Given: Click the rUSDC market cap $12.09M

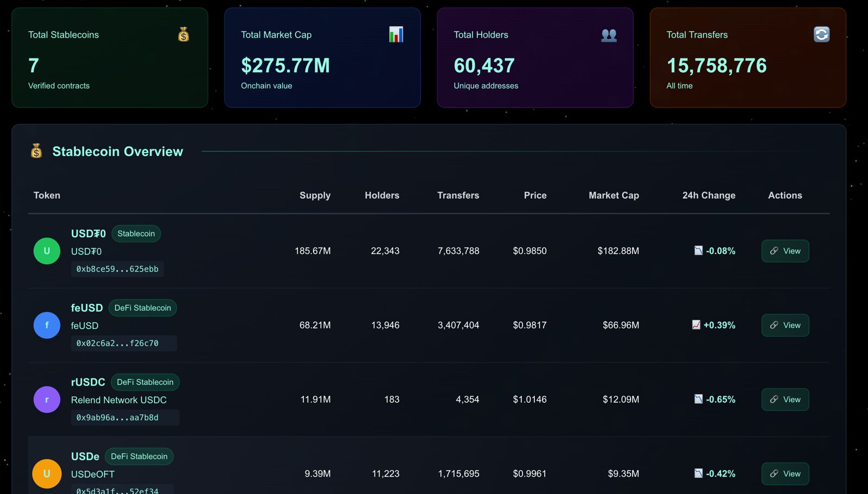Looking at the screenshot, I should [x=621, y=400].
